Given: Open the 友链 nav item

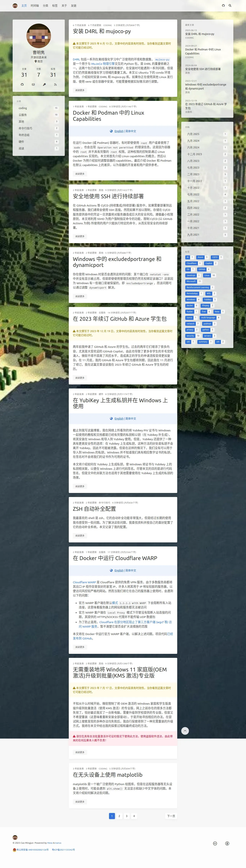Looking at the screenshot, I should [74, 6].
